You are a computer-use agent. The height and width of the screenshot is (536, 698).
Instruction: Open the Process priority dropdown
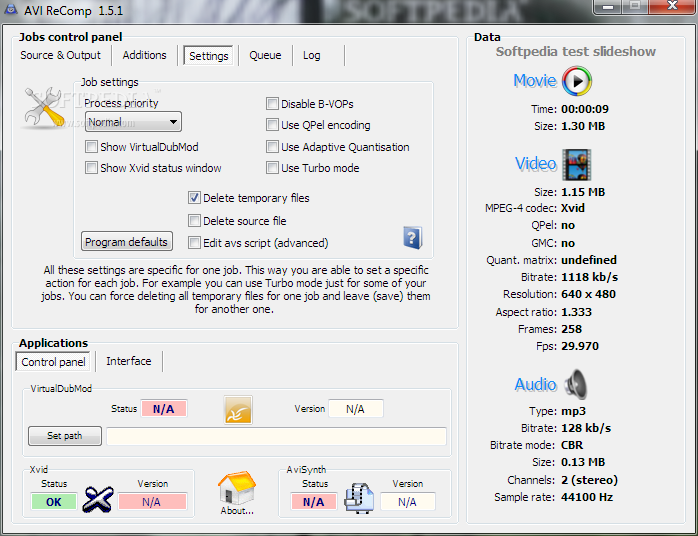coord(133,122)
